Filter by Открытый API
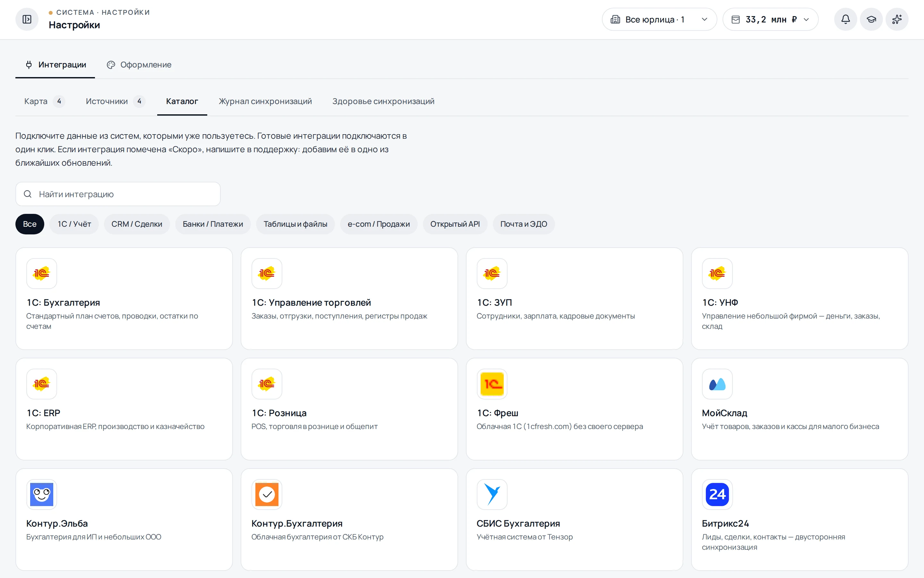The image size is (924, 578). [455, 224]
